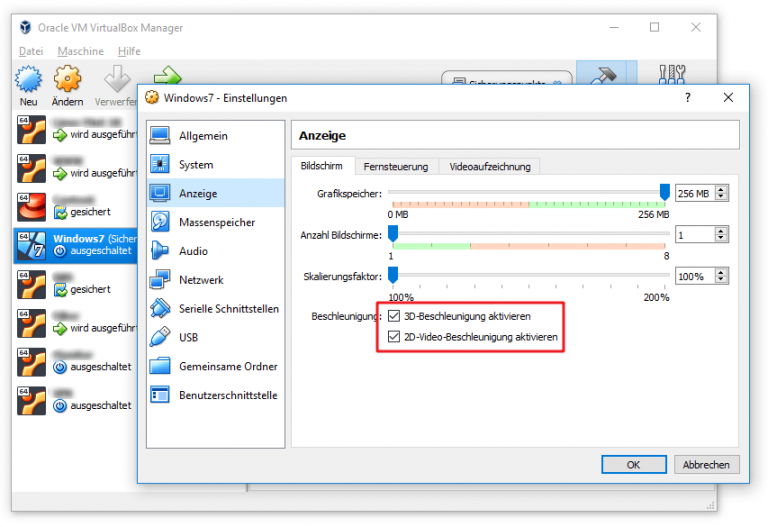Open the Audio settings category
The height and width of the screenshot is (527, 768).
(x=216, y=251)
